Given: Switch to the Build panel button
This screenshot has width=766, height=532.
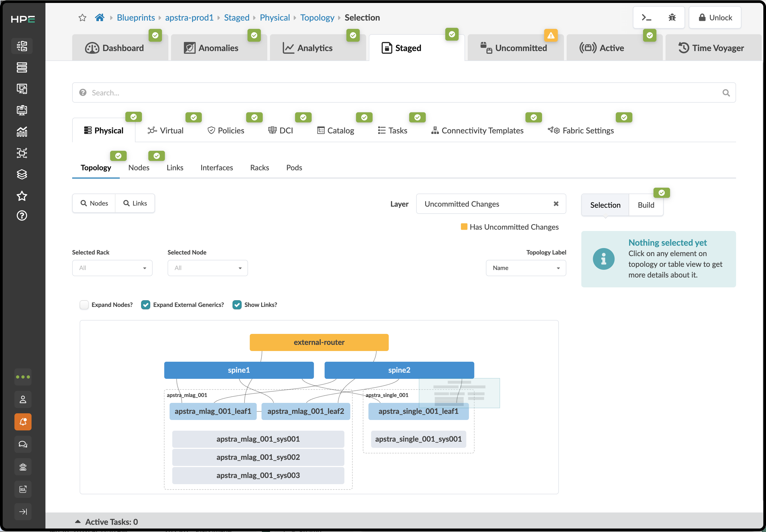Looking at the screenshot, I should [x=646, y=205].
